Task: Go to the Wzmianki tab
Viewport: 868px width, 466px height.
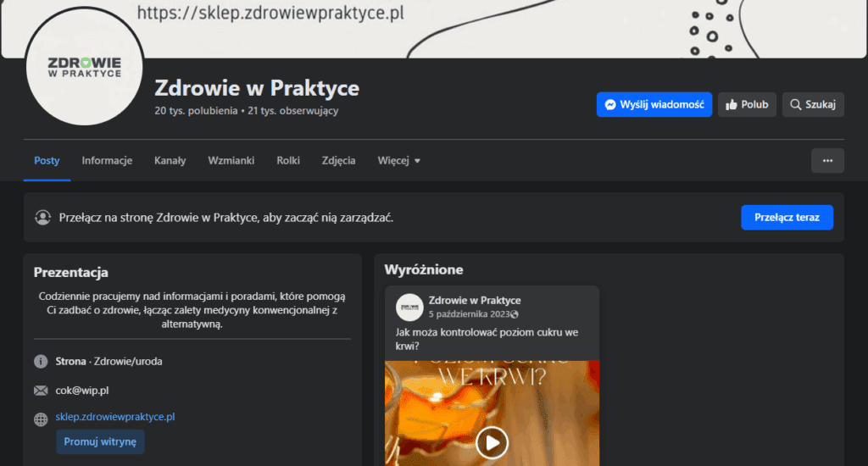Action: point(231,161)
